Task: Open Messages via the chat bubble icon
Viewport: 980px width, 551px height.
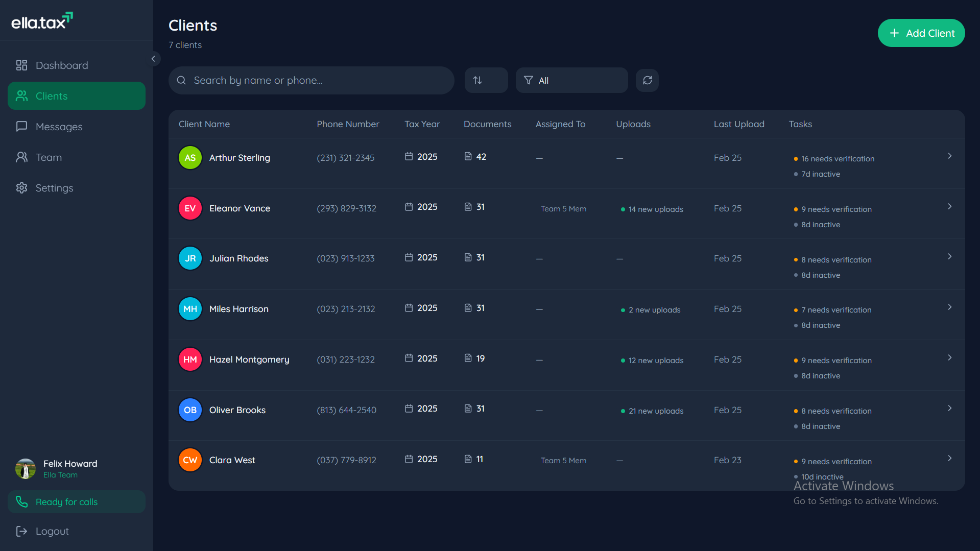Action: click(21, 127)
